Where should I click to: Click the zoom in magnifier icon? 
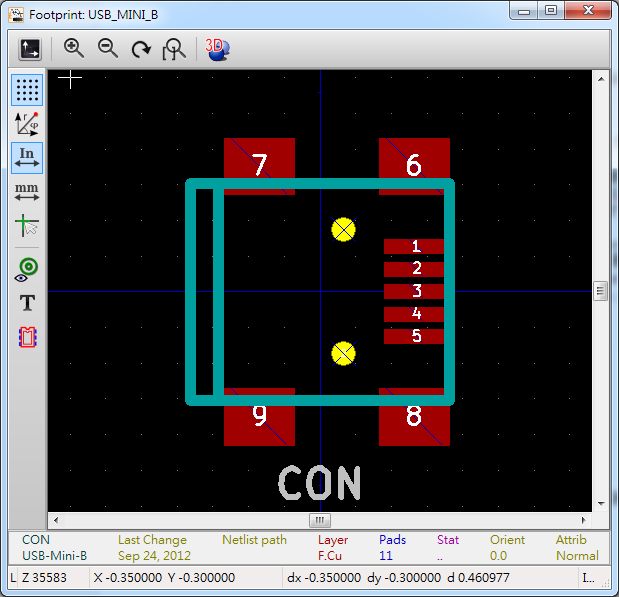[x=74, y=48]
